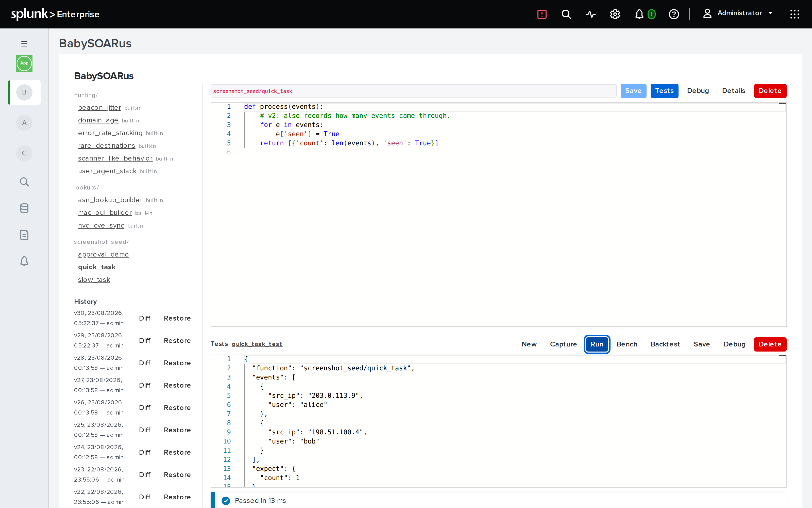This screenshot has height=508, width=812.
Task: Open the apps grid icon
Action: point(794,14)
